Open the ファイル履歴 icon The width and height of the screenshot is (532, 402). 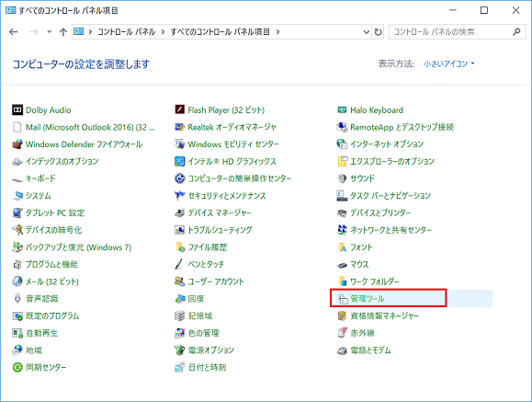[x=179, y=247]
